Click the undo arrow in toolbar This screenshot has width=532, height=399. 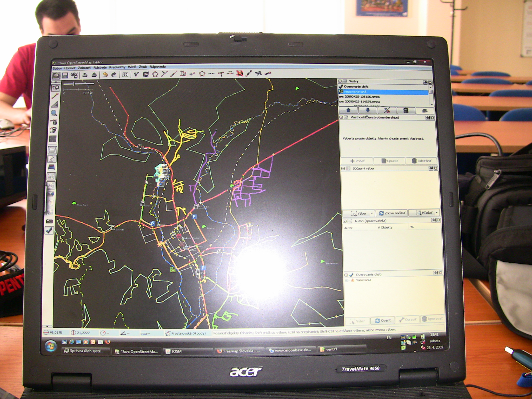click(x=105, y=75)
